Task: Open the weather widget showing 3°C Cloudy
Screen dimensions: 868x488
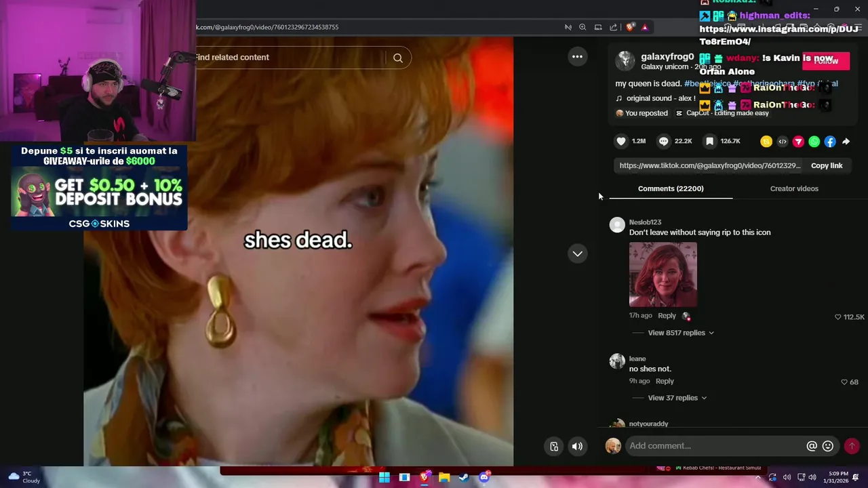Action: pos(24,477)
